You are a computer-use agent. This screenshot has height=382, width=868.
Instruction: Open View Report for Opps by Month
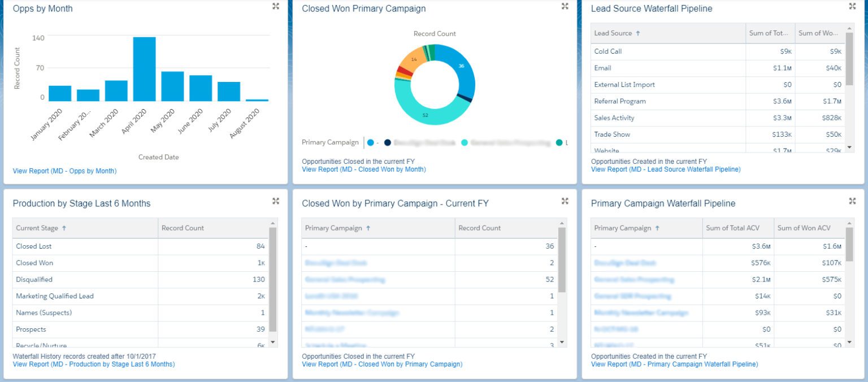click(x=63, y=171)
